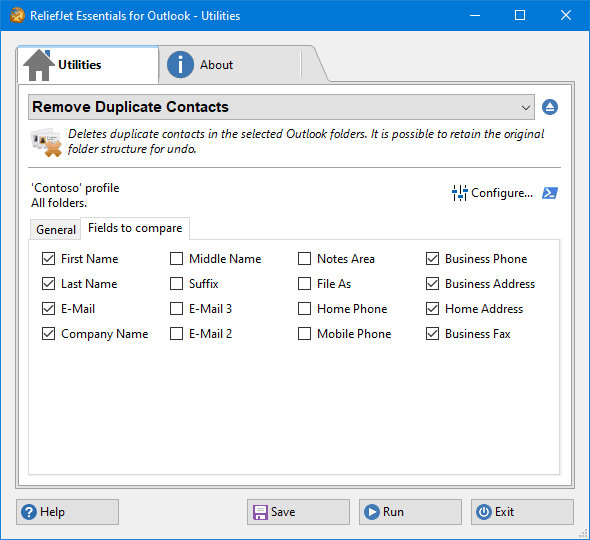Check the Mobile Phone checkbox
Image resolution: width=590 pixels, height=540 pixels.
304,334
